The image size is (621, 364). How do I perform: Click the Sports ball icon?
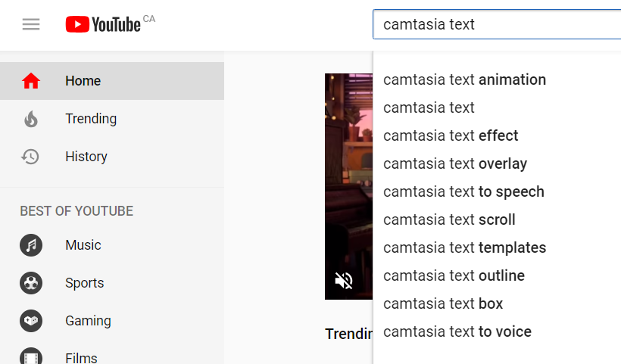31,283
